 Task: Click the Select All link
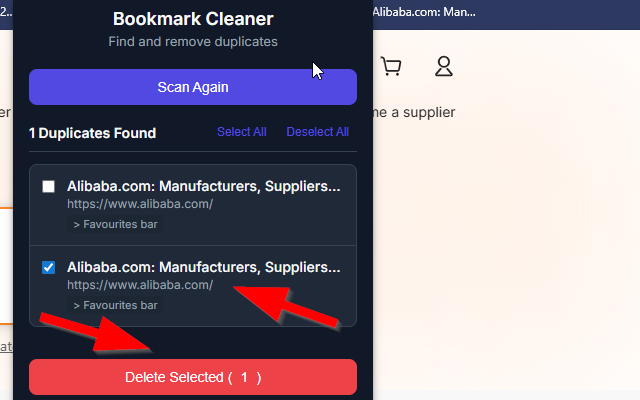click(242, 132)
